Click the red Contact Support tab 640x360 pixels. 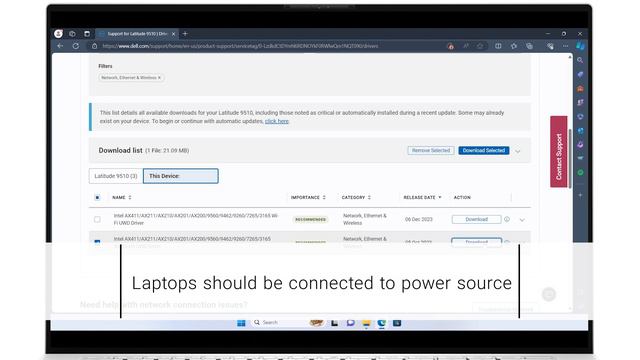tap(559, 151)
